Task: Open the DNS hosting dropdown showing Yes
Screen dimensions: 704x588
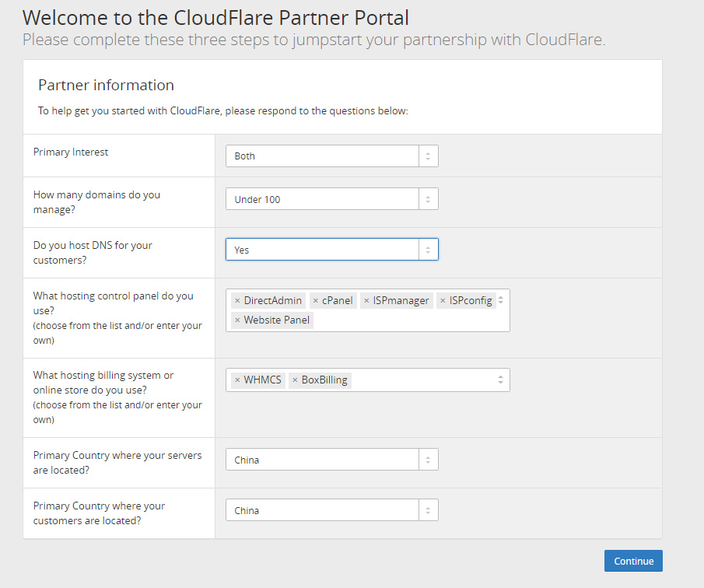Action: [x=327, y=250]
